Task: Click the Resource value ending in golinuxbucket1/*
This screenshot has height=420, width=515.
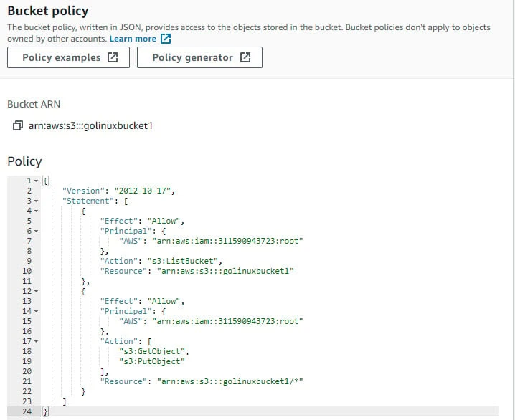Action: pyautogui.click(x=230, y=381)
